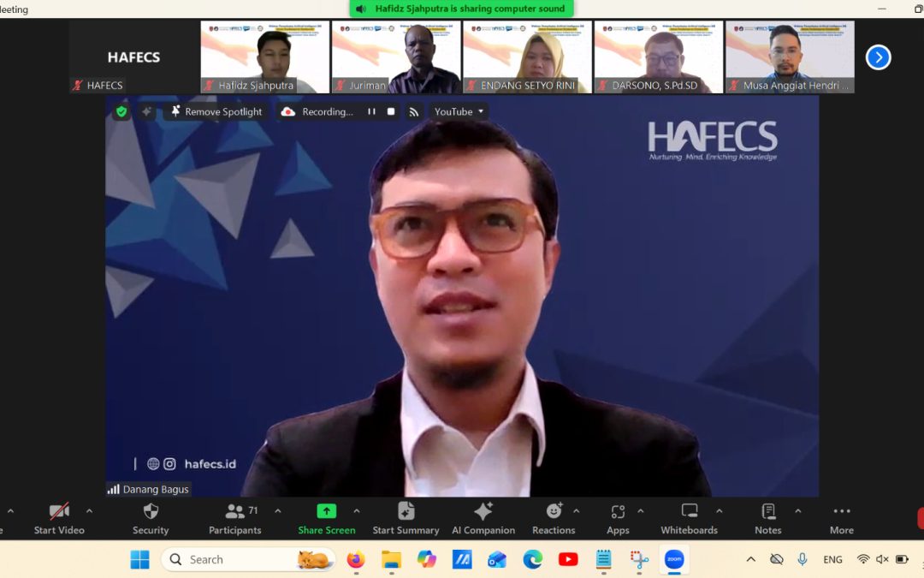Select Juriman's video thumbnail
The height and width of the screenshot is (578, 924).
point(396,57)
